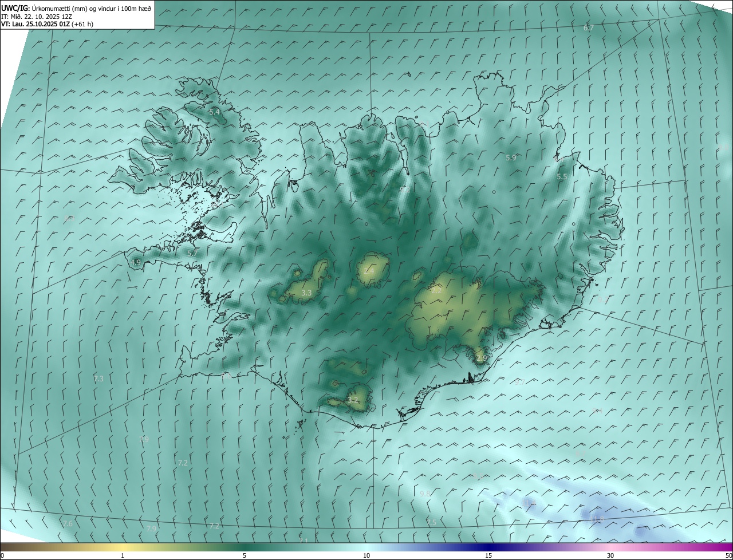Click the "0" tick on the color scale
The width and height of the screenshot is (733, 560).
2,555
